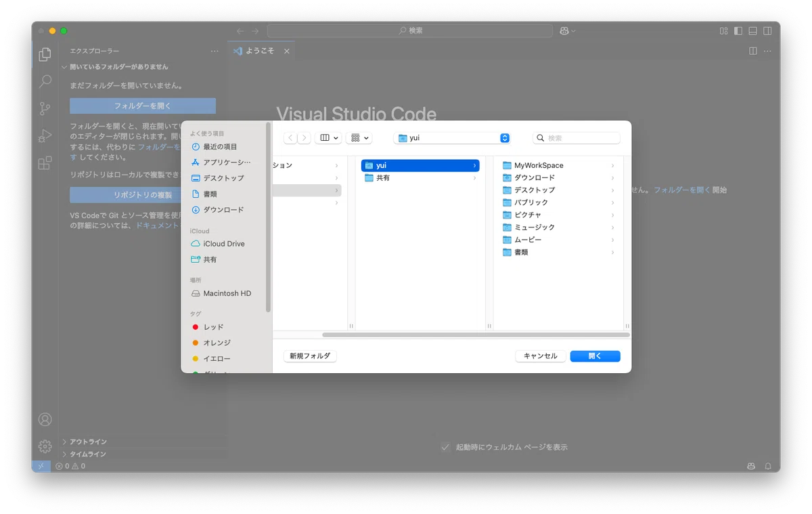The image size is (812, 514).
Task: Click the 新規フォルダ button
Action: click(x=310, y=356)
